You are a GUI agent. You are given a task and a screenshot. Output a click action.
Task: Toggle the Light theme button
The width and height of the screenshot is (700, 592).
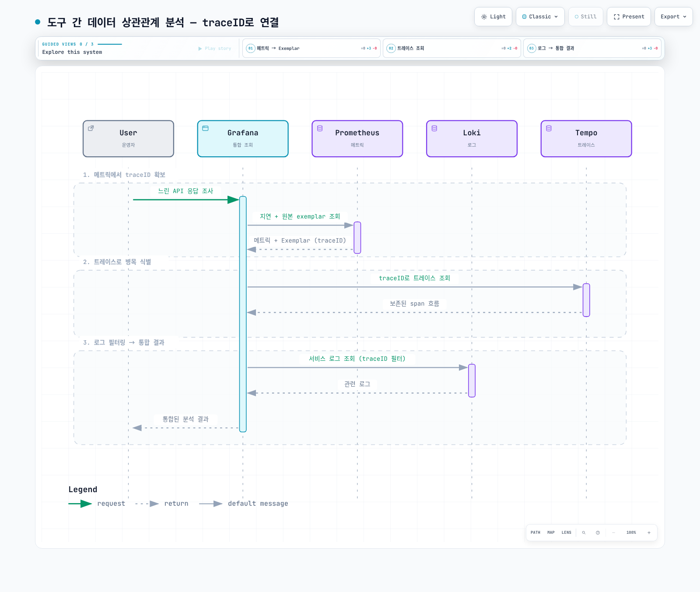point(493,17)
